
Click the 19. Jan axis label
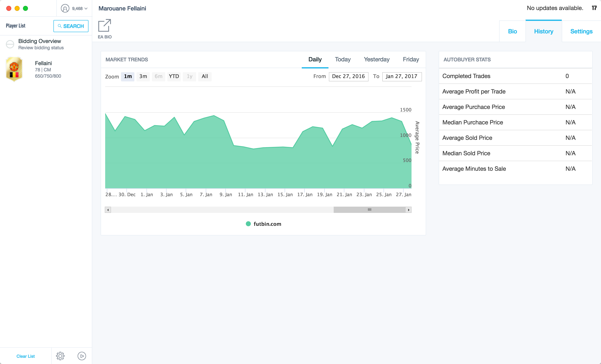[x=324, y=195]
